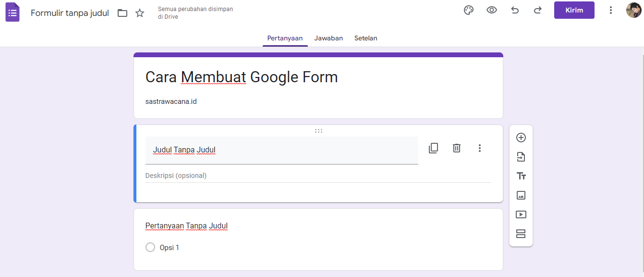Switch to the Jawaban tab

pos(328,38)
